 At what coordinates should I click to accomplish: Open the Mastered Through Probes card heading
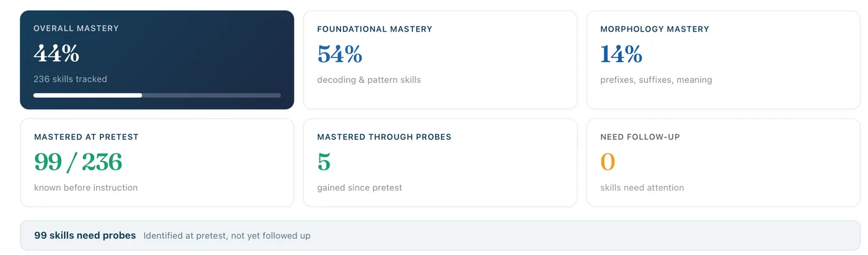point(384,137)
